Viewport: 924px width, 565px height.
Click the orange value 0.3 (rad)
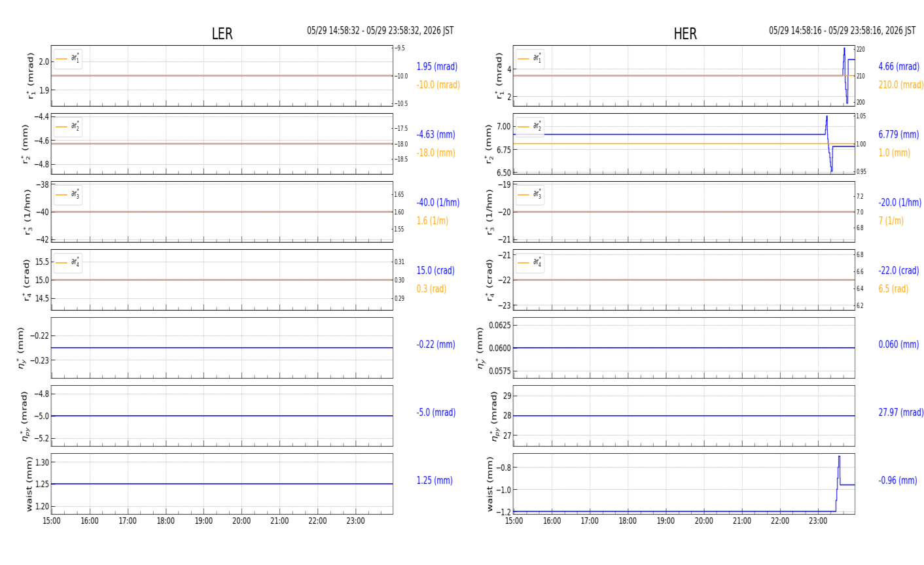tap(431, 289)
